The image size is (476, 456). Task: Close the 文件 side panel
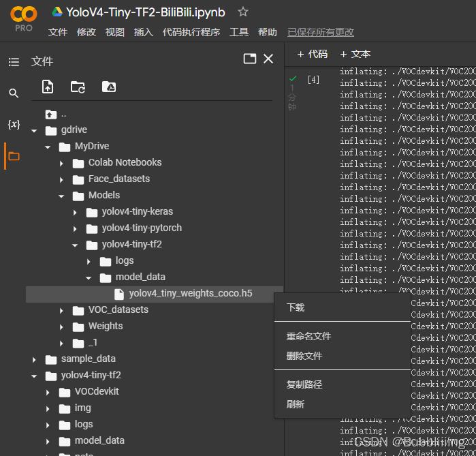tap(268, 59)
